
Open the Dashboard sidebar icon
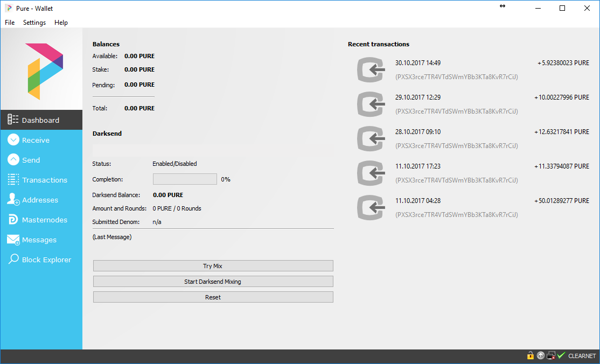click(13, 120)
